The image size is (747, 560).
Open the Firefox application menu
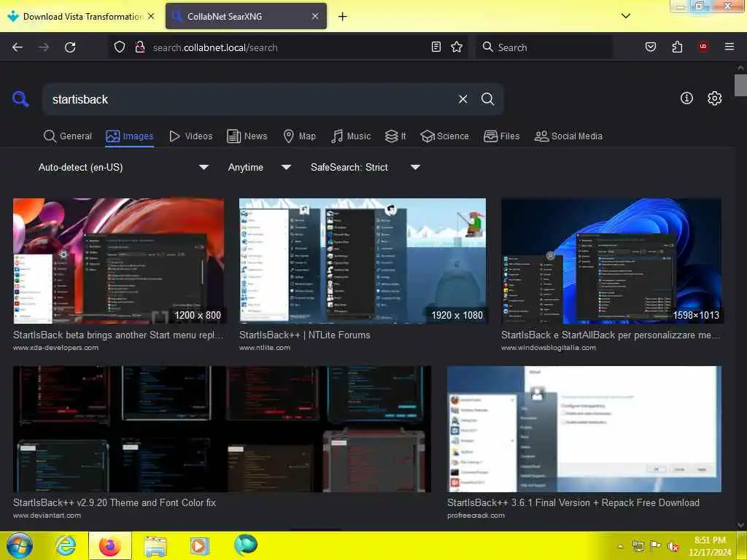point(729,47)
